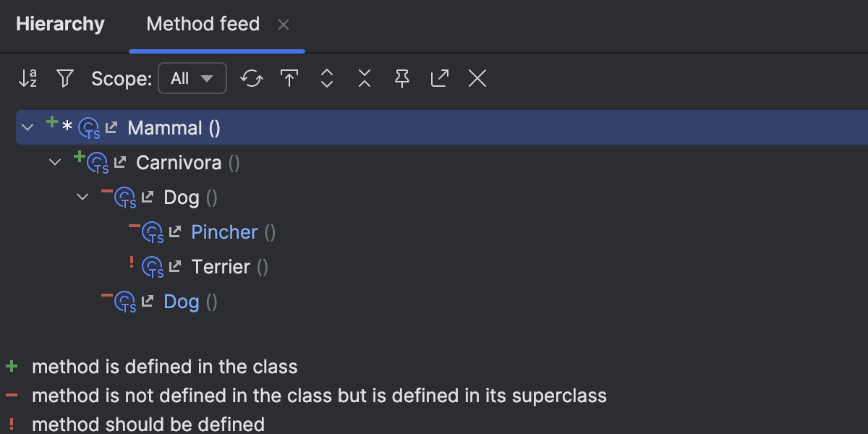Click the TypeScript class icon next to Terrier
The height and width of the screenshot is (434, 868).
tap(154, 266)
